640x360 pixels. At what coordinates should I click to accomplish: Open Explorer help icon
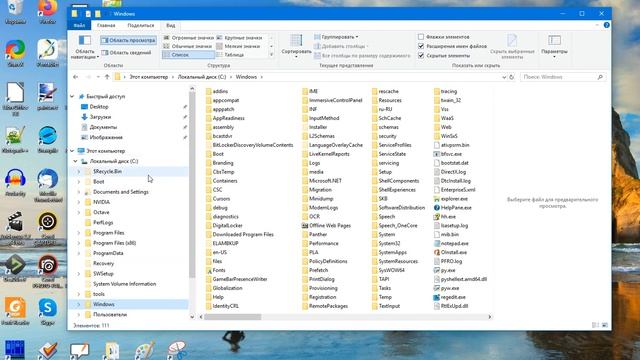click(607, 25)
